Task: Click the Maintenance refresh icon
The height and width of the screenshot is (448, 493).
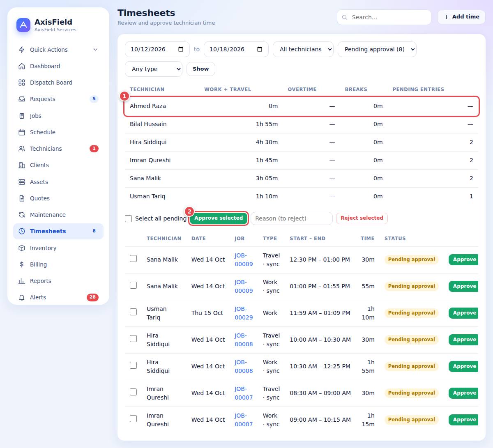Action: [22, 215]
